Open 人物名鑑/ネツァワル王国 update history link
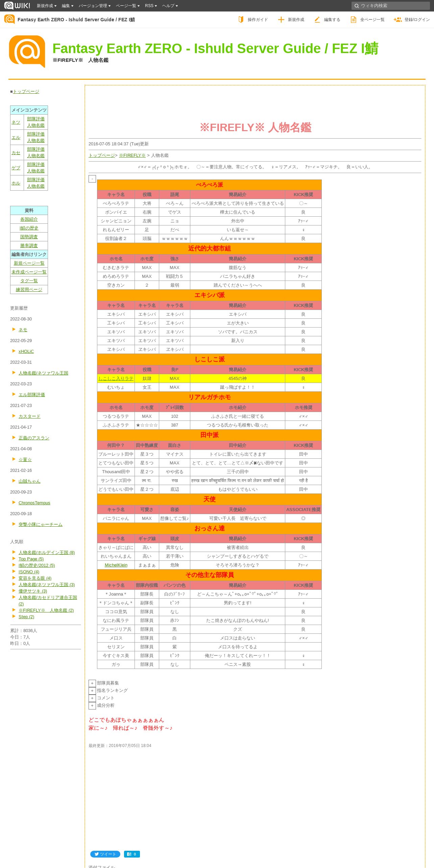 43,373
